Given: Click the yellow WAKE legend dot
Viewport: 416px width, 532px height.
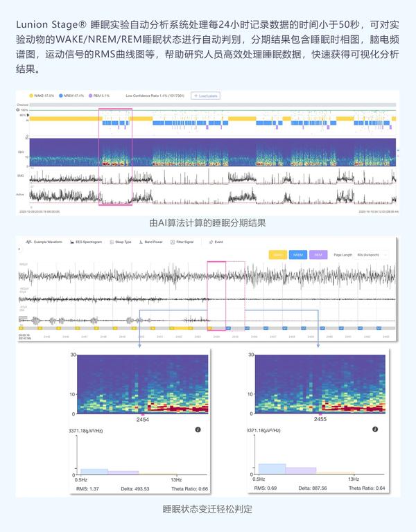Looking at the screenshot, I should [x=31, y=96].
